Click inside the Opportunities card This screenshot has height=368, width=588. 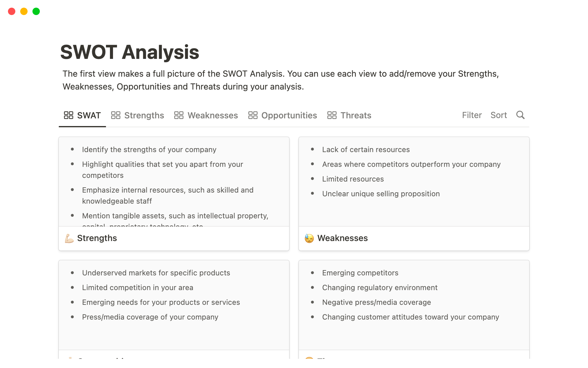pos(175,297)
